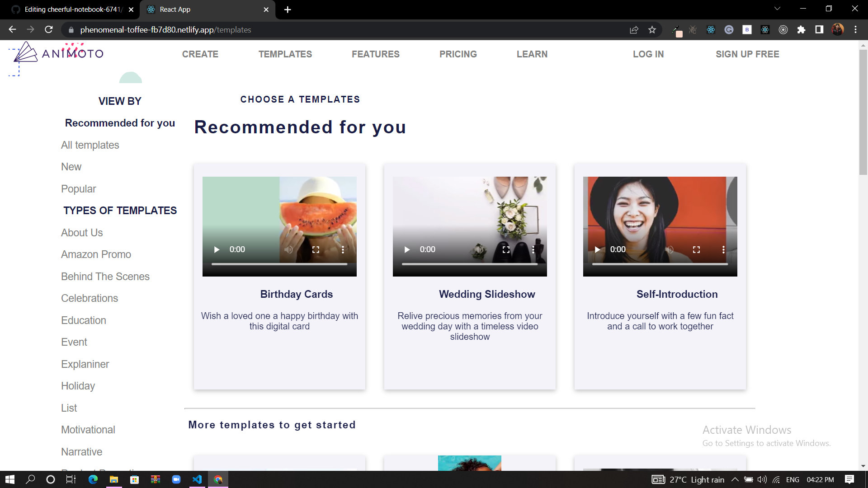Select the All templates link
Screen dimensions: 868x488
(90, 145)
